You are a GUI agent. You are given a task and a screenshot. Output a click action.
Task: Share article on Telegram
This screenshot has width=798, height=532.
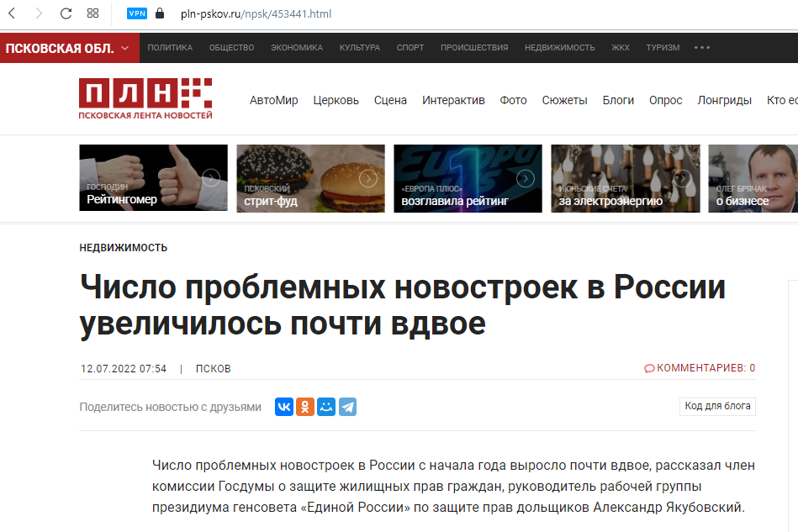347,407
